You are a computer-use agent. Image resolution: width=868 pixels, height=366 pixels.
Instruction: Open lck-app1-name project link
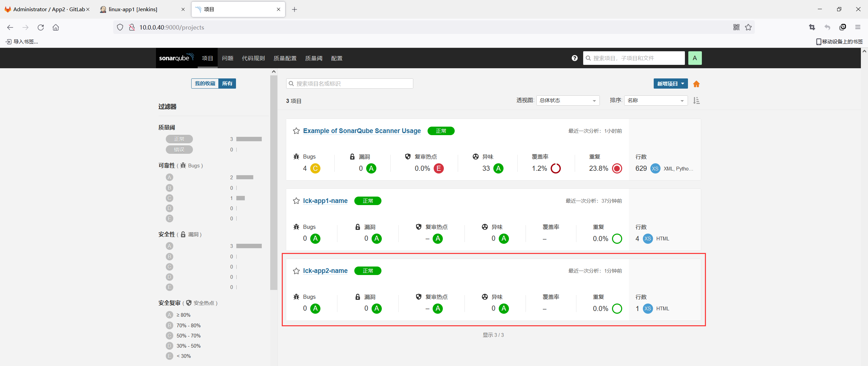325,201
